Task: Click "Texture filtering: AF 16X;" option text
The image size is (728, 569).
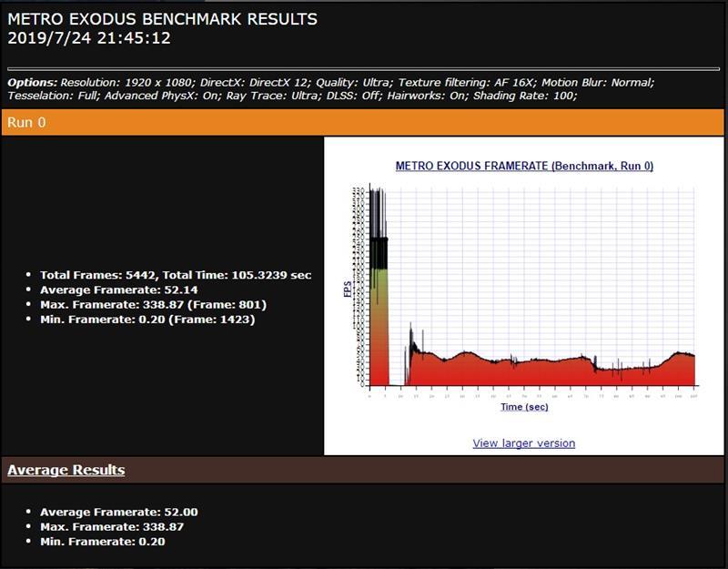Action: [x=468, y=83]
